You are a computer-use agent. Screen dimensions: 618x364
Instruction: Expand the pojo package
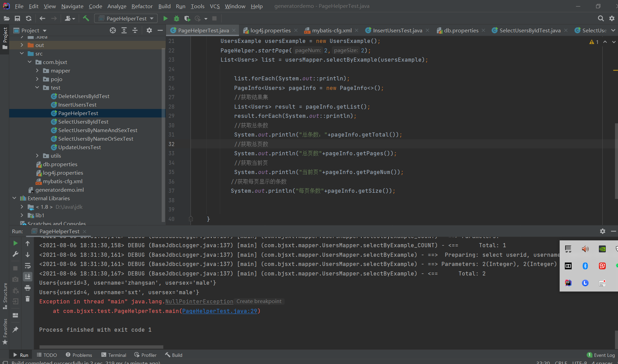[x=37, y=79]
